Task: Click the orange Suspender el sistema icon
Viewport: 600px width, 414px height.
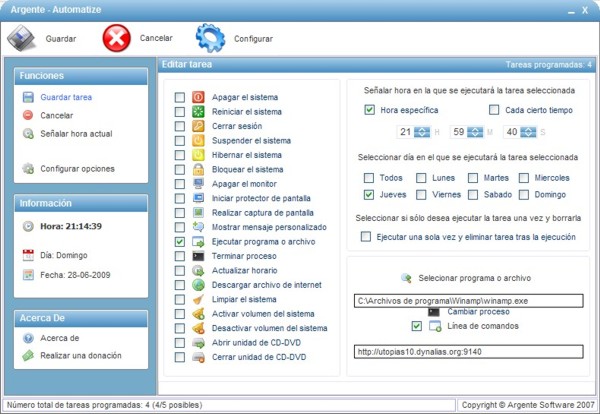Action: (x=198, y=140)
